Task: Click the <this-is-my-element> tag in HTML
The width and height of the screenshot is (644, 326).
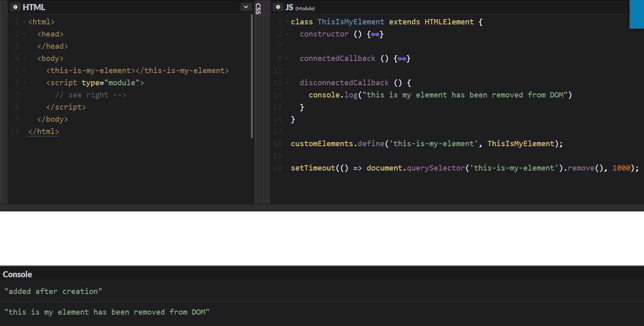Action: (91, 71)
